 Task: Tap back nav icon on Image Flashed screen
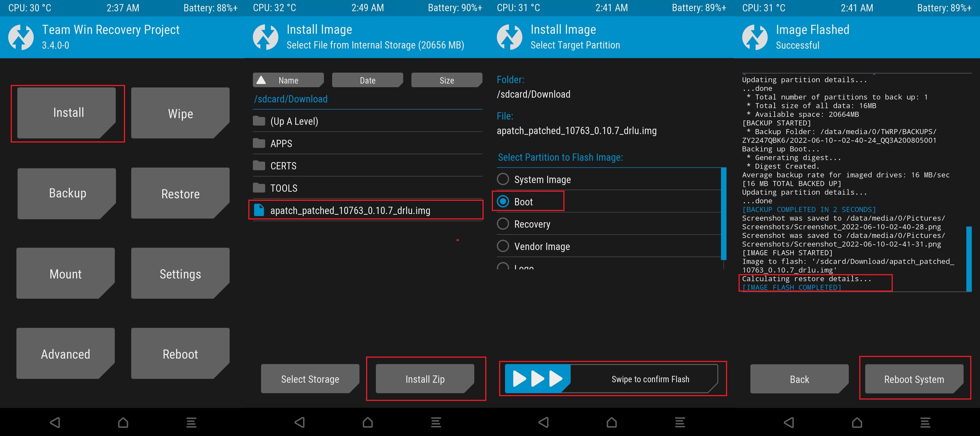click(x=789, y=422)
